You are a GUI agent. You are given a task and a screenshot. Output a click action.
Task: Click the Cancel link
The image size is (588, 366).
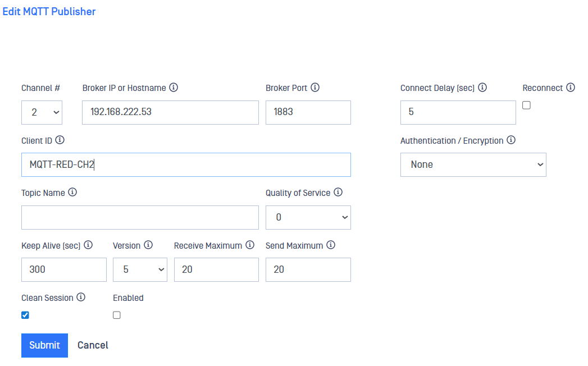click(x=93, y=345)
